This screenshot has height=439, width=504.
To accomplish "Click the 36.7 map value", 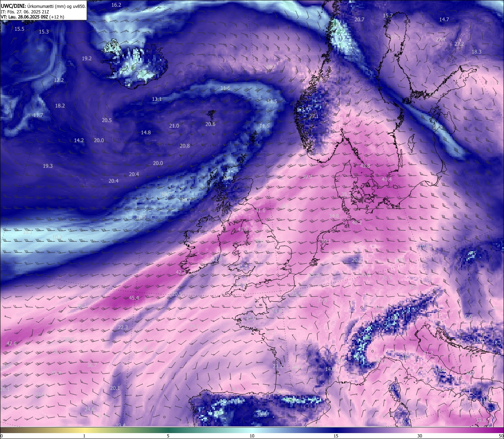I will coord(92,365).
